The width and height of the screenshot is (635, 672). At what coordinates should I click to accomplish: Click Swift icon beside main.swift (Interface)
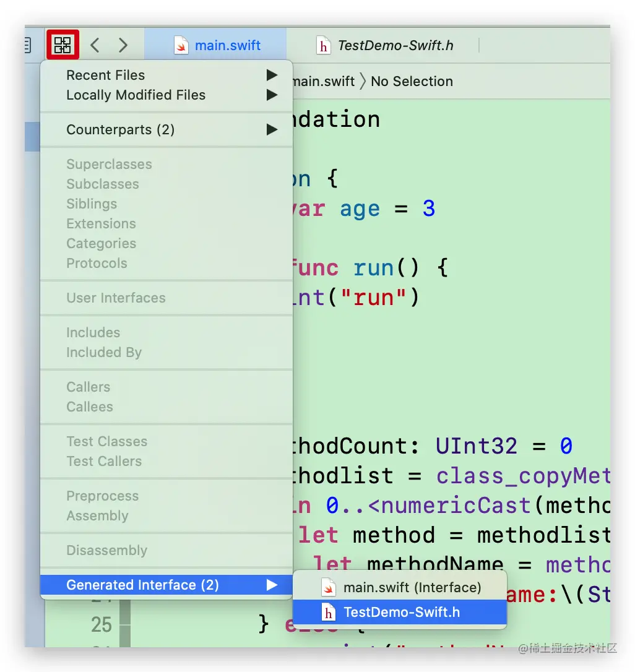click(329, 588)
